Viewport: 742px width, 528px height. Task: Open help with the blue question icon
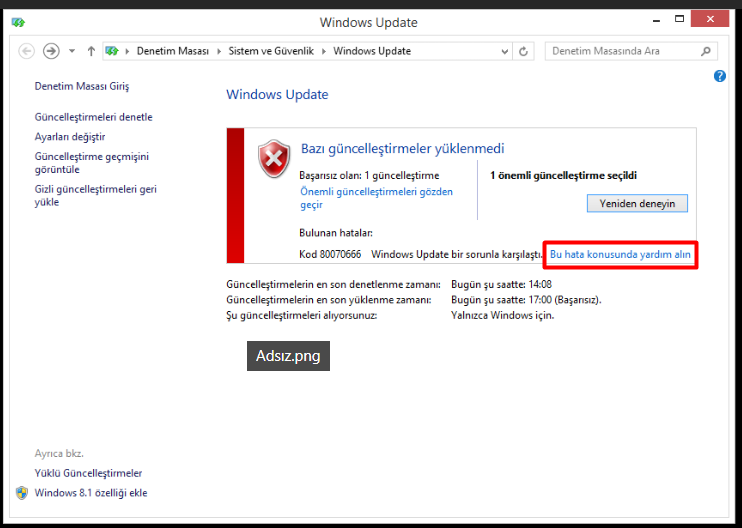point(720,76)
